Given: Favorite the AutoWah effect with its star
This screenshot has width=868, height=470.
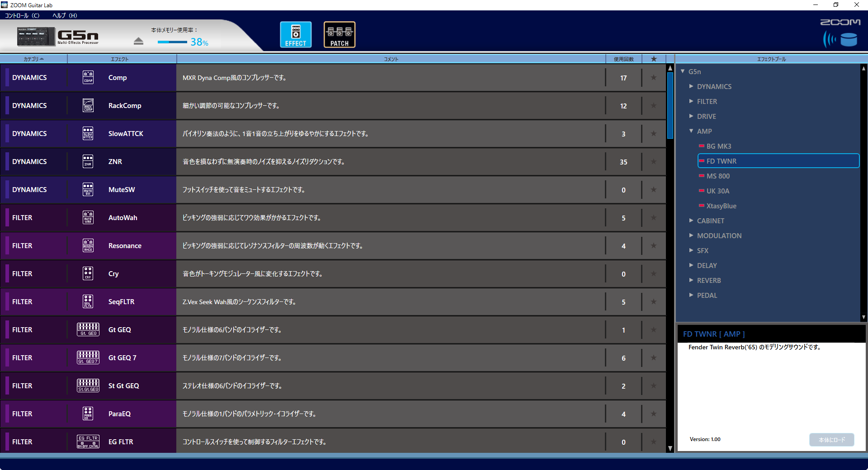Looking at the screenshot, I should [x=654, y=217].
